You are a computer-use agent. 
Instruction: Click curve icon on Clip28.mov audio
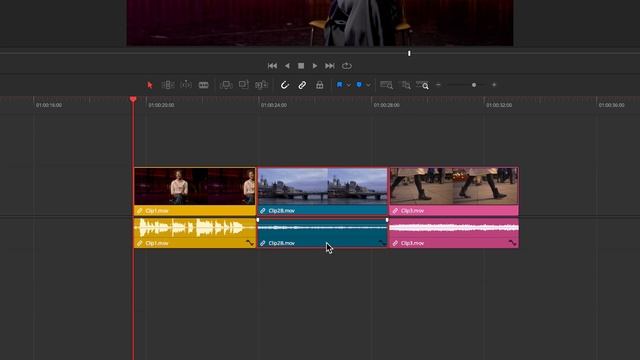pos(382,243)
